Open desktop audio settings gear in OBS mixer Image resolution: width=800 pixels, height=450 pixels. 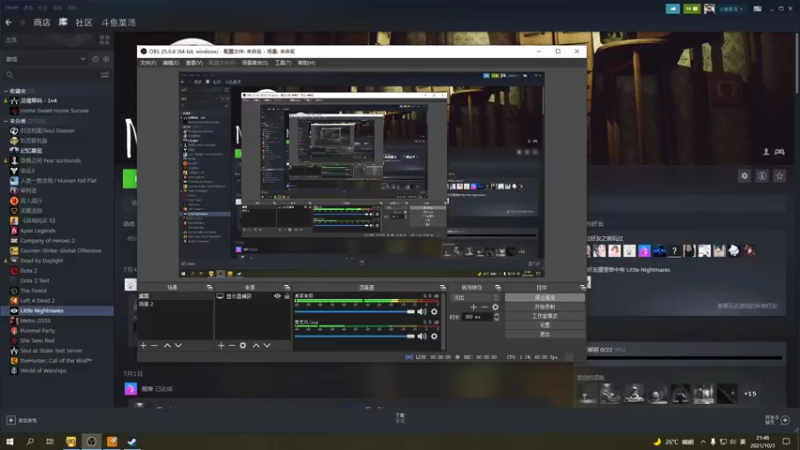pos(434,311)
